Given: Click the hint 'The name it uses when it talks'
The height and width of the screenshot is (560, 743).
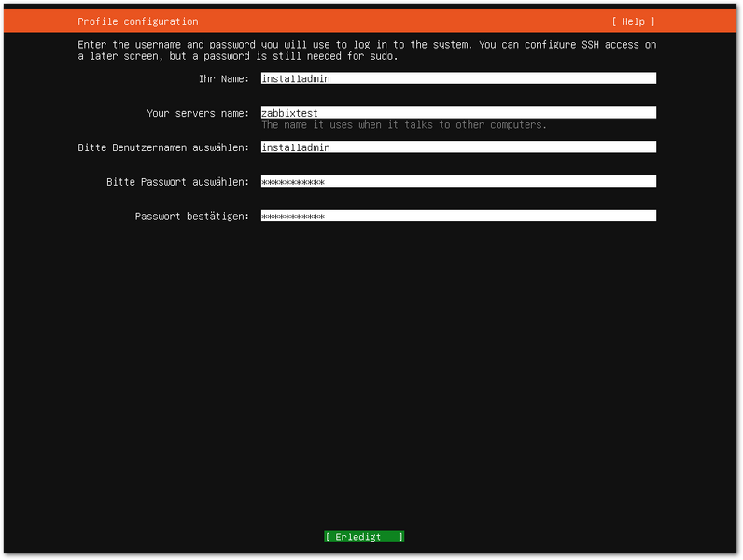Looking at the screenshot, I should click(x=404, y=125).
